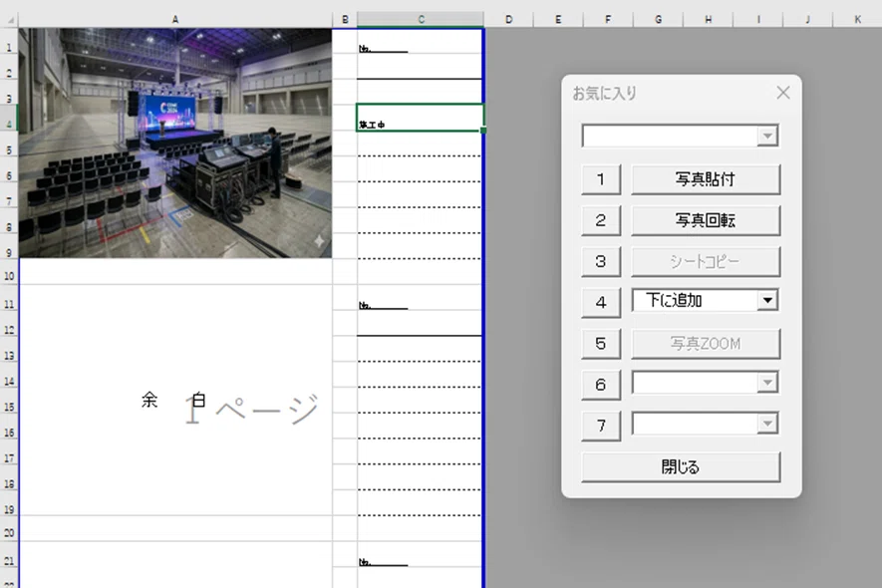Click number button 6
Viewport: 882px width, 588px height.
(601, 385)
